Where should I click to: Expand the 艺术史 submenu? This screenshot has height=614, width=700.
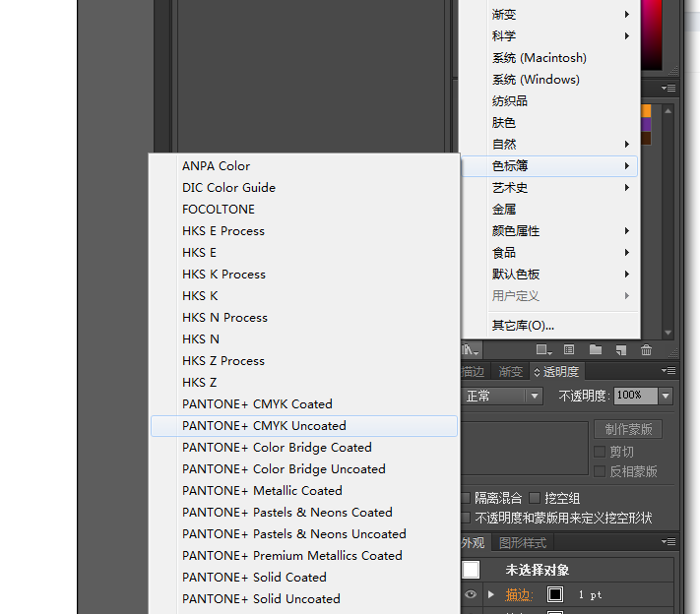(550, 187)
